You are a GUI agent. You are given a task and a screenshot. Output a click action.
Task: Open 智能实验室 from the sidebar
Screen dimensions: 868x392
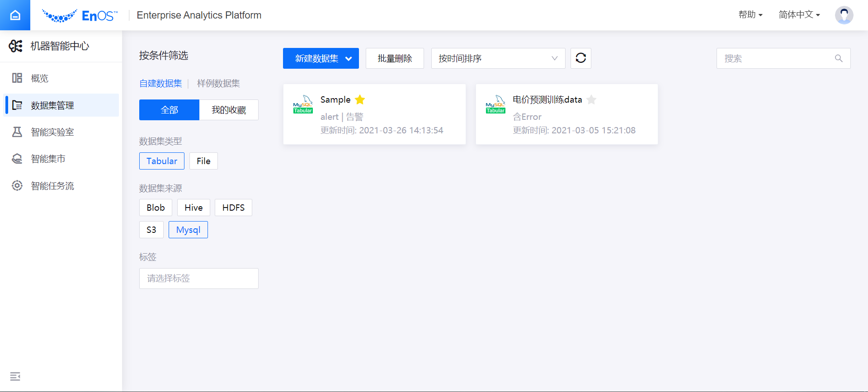click(x=52, y=132)
